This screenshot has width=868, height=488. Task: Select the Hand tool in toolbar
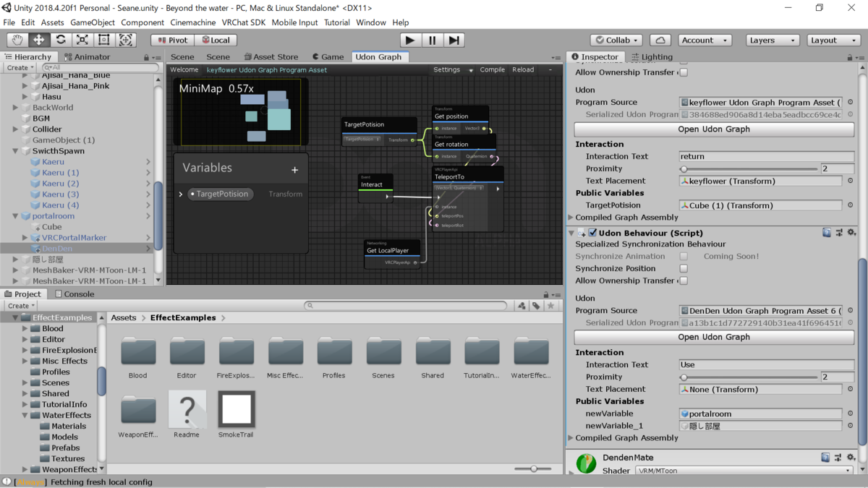tap(17, 40)
